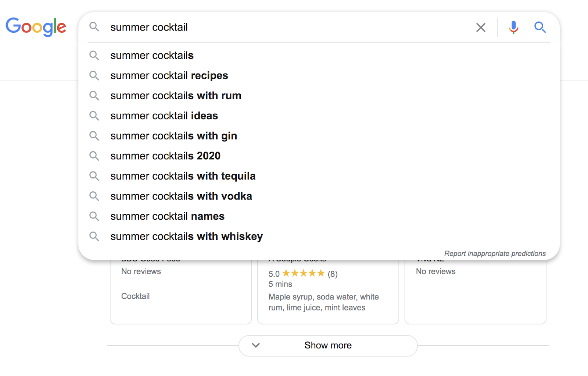This screenshot has width=588, height=376.
Task: Expand recipes with Show more button
Action: pos(328,345)
